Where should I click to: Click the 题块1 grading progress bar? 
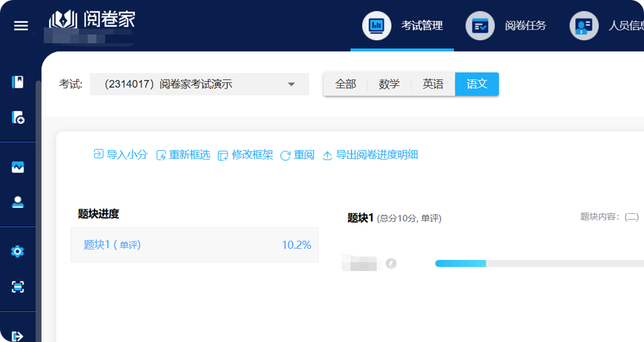(x=537, y=264)
